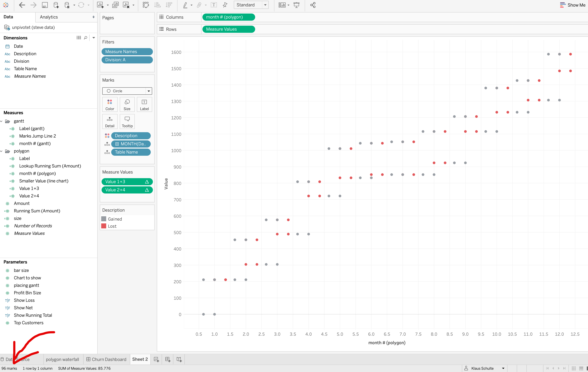Select the Show Net boolean parameter
The height and width of the screenshot is (372, 588).
23,308
